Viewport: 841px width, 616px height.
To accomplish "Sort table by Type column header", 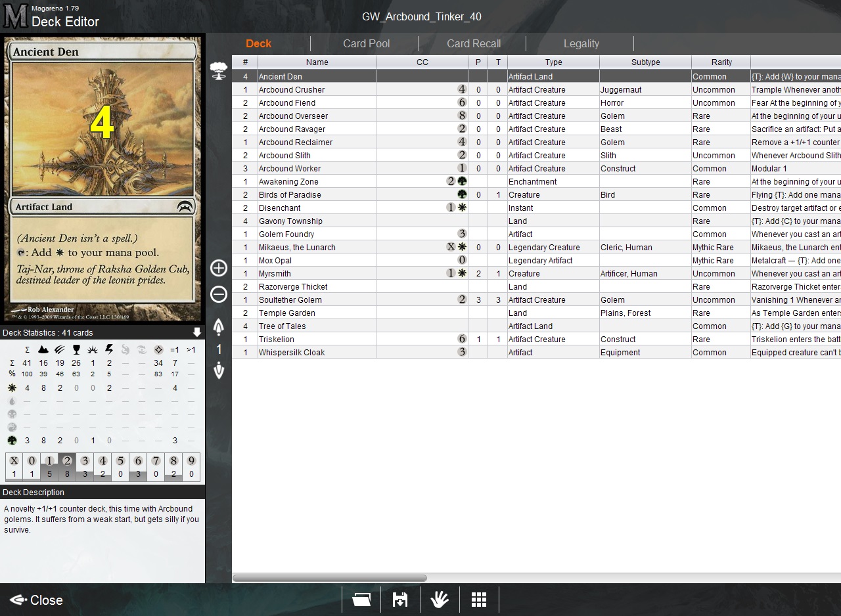I will pos(553,62).
